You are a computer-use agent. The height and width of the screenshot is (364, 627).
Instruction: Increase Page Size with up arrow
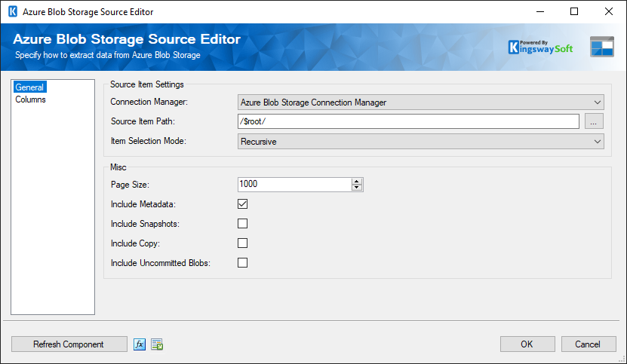357,182
